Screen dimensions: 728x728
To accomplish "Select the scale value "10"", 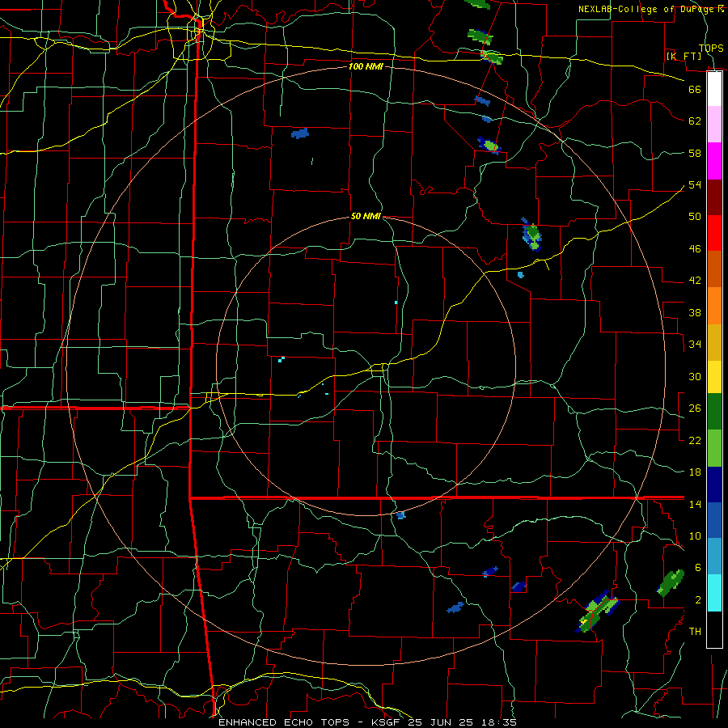I will tap(695, 535).
